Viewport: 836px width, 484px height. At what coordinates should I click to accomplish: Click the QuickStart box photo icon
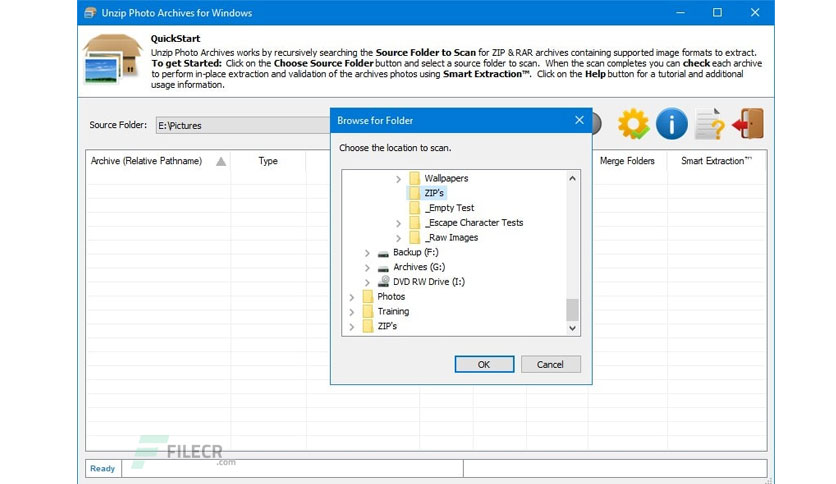click(112, 59)
